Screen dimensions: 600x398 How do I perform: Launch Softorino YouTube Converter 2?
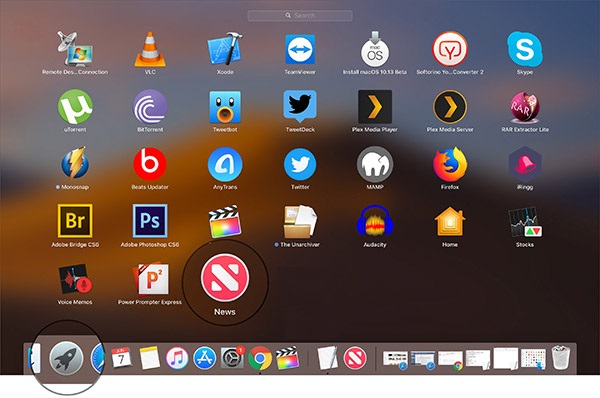click(450, 49)
